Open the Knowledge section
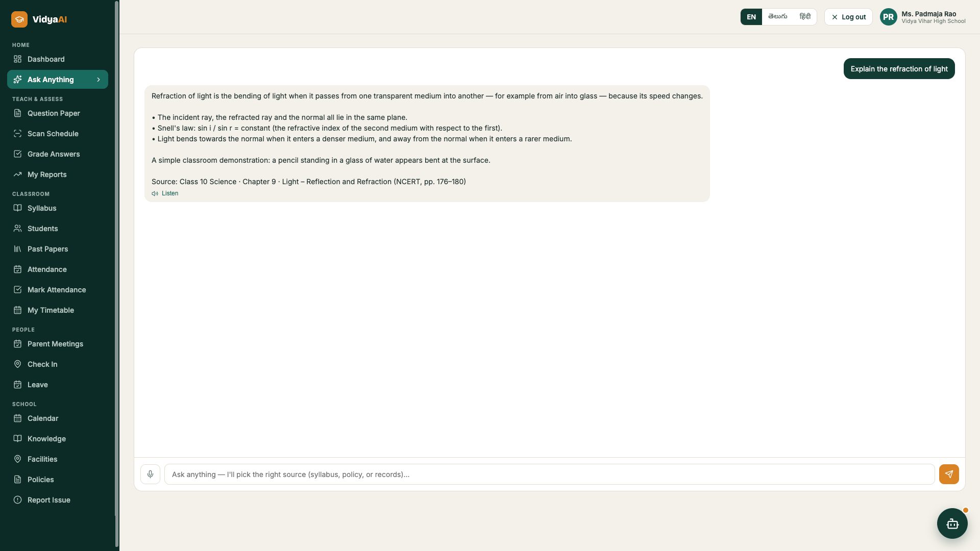This screenshot has height=551, width=980. [x=58, y=439]
